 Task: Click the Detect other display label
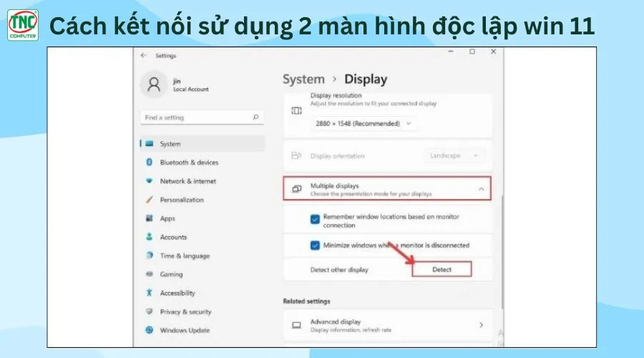tap(339, 270)
